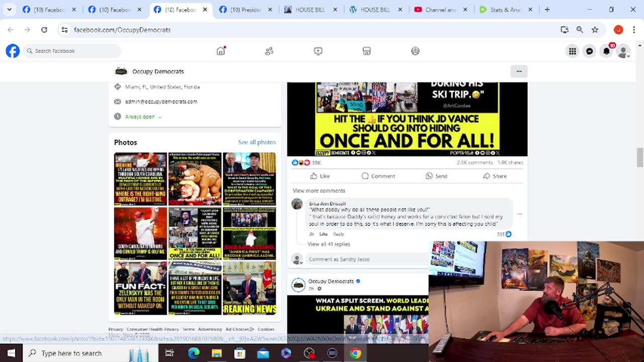Screen dimensions: 644x362
Task: Expand View all 41 replies
Action: [x=329, y=244]
